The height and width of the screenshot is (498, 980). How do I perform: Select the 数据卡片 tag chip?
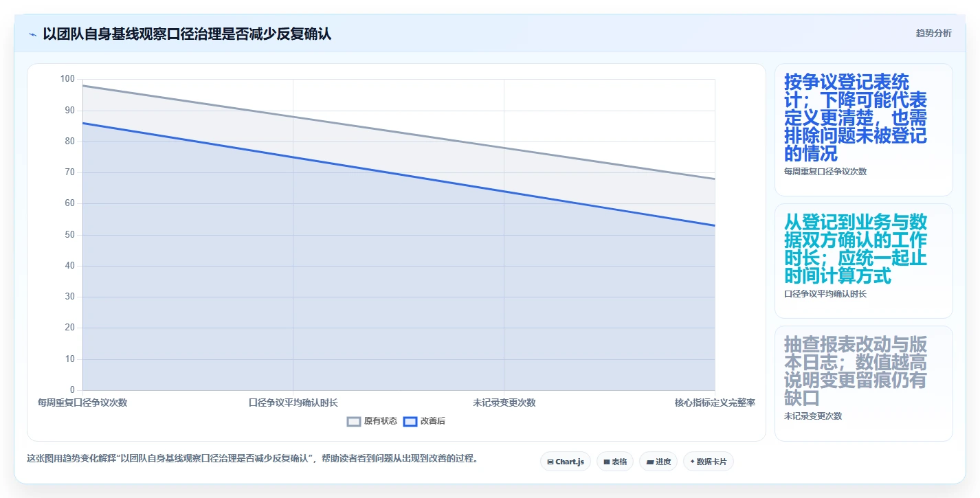click(709, 462)
